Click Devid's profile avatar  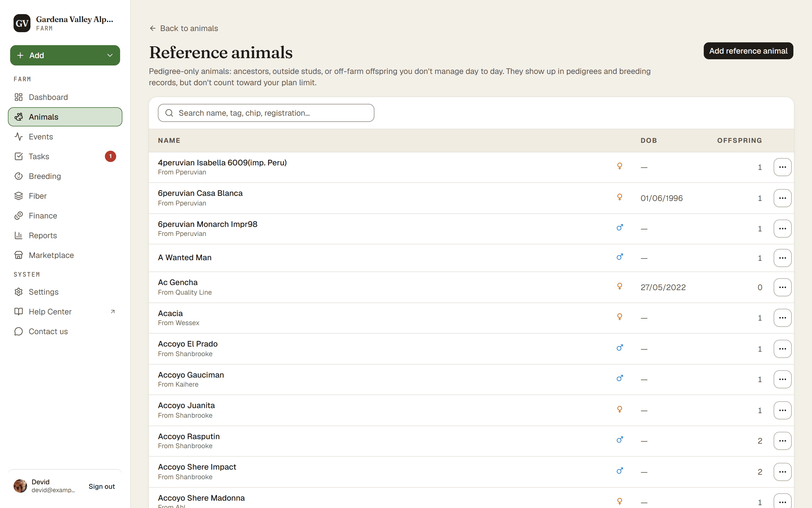coord(20,486)
